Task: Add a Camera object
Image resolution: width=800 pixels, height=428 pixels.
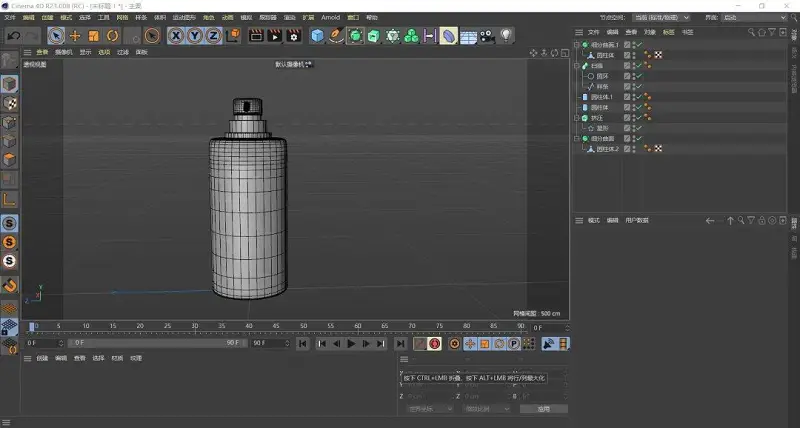Action: 487,36
